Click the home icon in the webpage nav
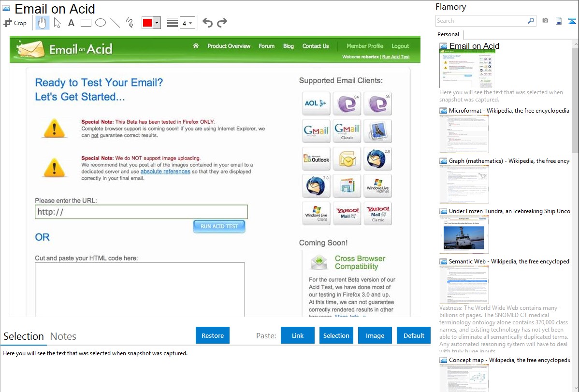This screenshot has height=392, width=579. 196,46
